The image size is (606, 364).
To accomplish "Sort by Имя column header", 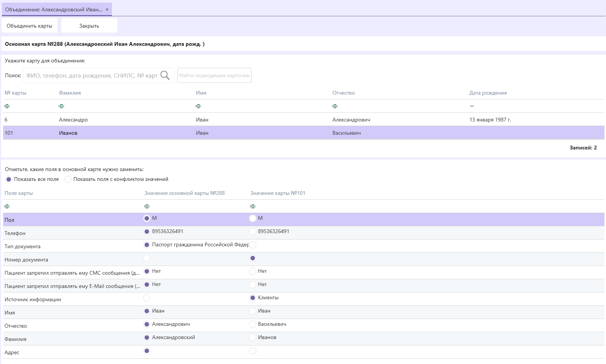I will pos(201,93).
